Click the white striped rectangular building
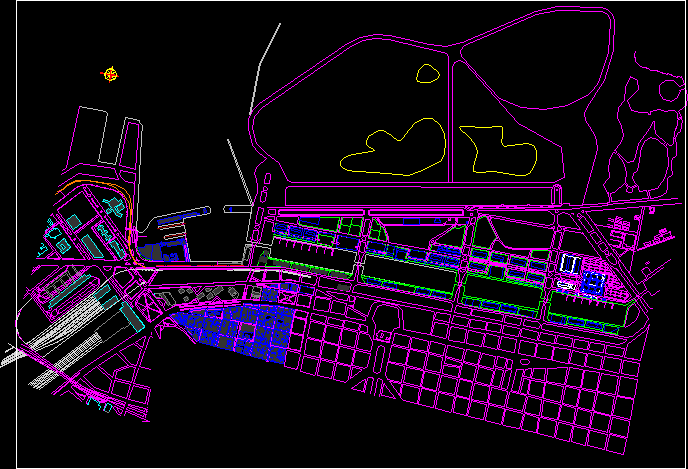This screenshot has height=469, width=688. pos(569,264)
